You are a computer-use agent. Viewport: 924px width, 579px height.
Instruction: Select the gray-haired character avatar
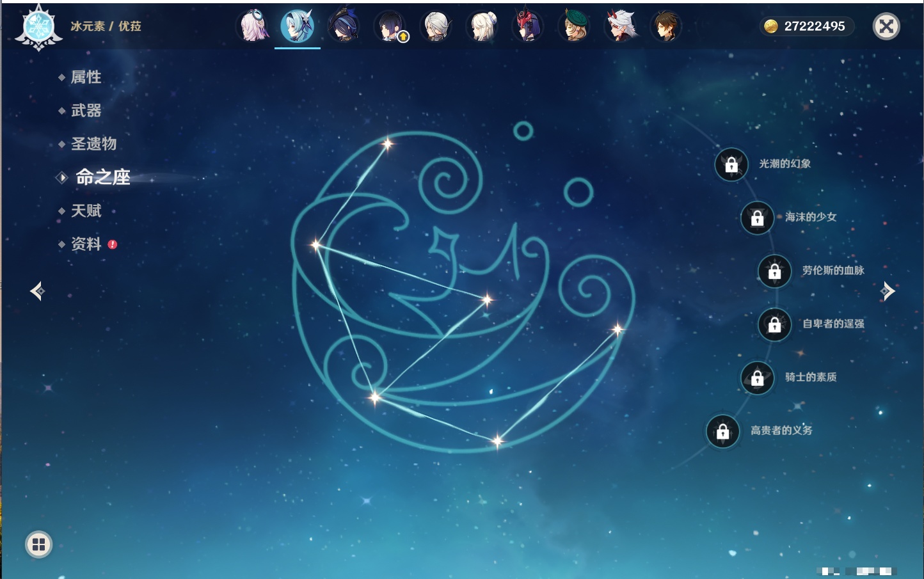click(x=436, y=26)
